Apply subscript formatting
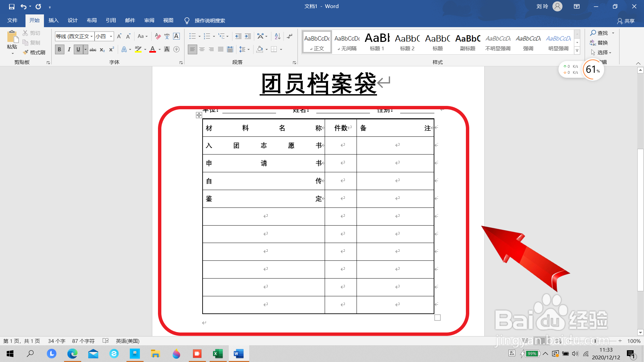Screen dimensions: 644x362 (102, 49)
